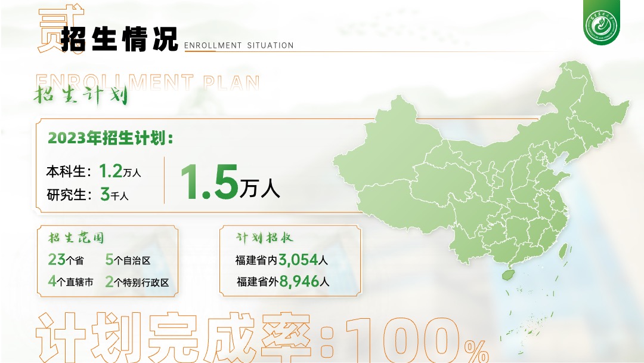The width and height of the screenshot is (644, 363).
Task: Select the 研究生 3千人 line
Action: 88,194
